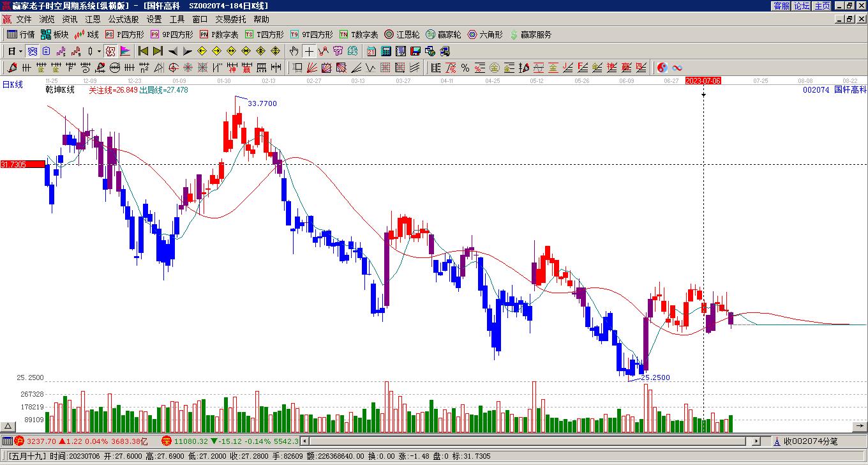Open the 六角形 hexagon tool
This screenshot has width=868, height=465.
(485, 34)
